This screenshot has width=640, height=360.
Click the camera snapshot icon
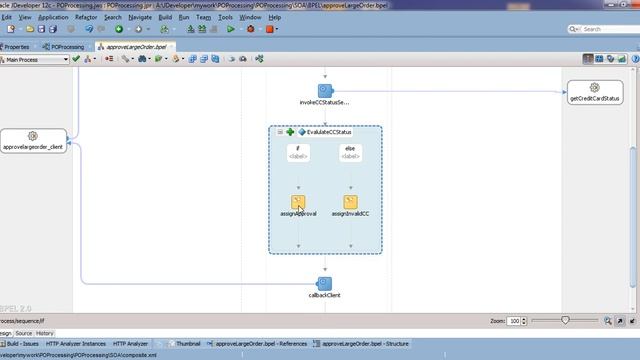pyautogui.click(x=243, y=59)
